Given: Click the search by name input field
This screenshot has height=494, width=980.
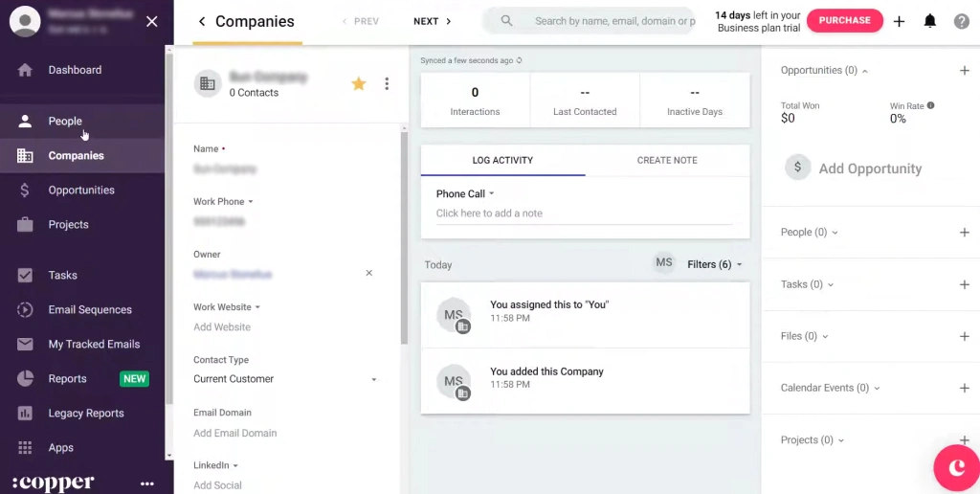Looking at the screenshot, I should [614, 21].
